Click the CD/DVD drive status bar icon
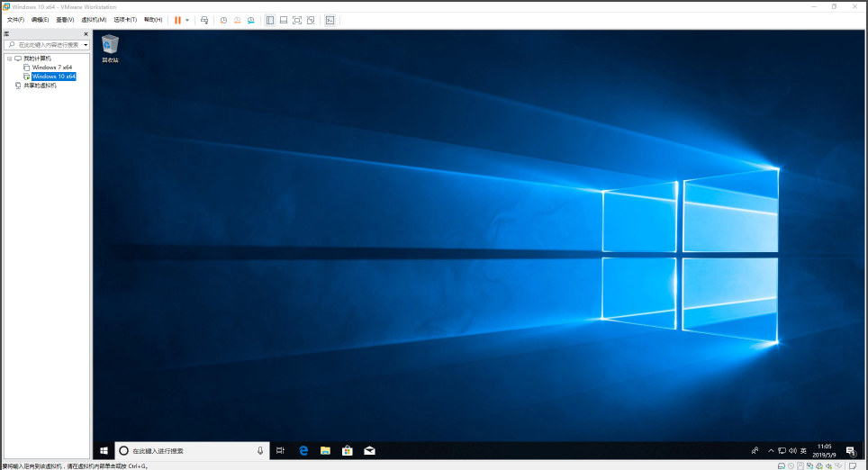The width and height of the screenshot is (868, 470). point(791,466)
